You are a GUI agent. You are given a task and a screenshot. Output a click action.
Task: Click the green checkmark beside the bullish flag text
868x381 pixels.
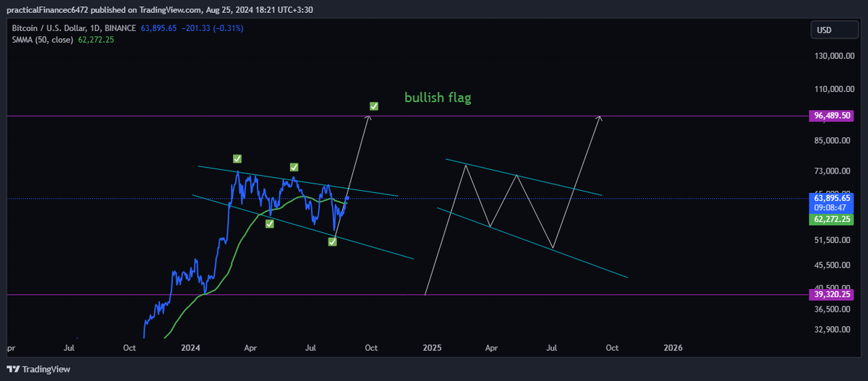pos(374,106)
